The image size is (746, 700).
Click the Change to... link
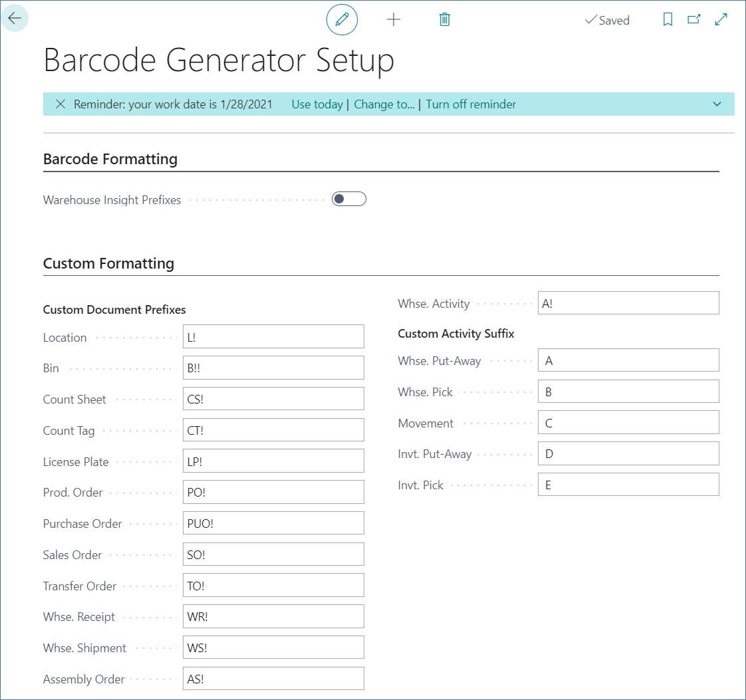(384, 104)
